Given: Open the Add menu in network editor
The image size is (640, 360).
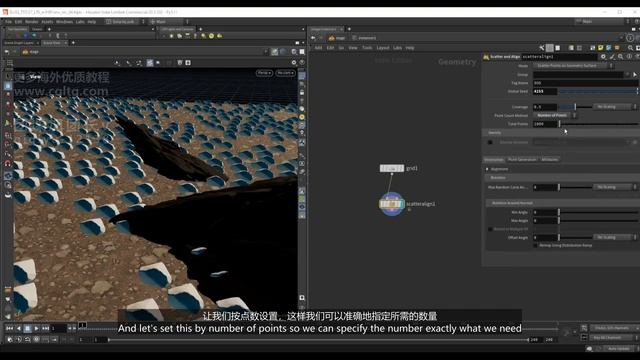Looking at the screenshot, I should (318, 48).
